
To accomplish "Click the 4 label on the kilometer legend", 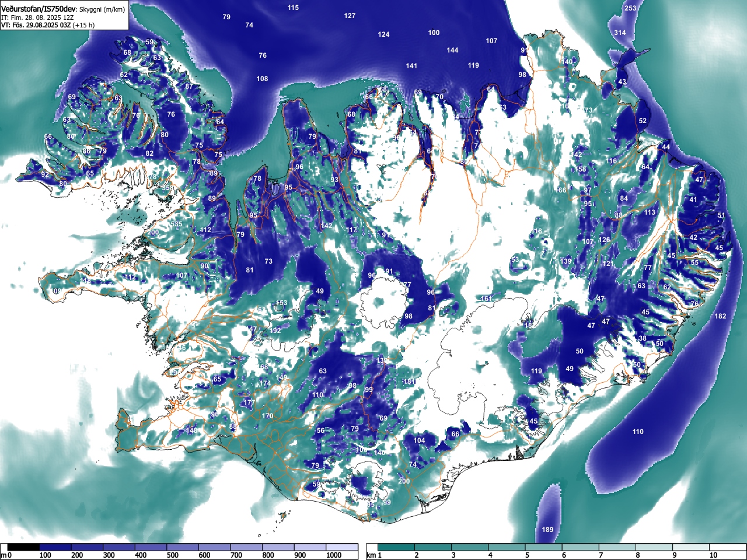I will 490,555.
